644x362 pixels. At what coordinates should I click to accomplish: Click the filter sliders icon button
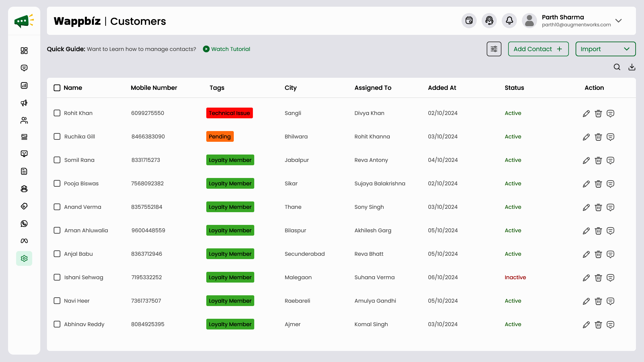pos(494,49)
